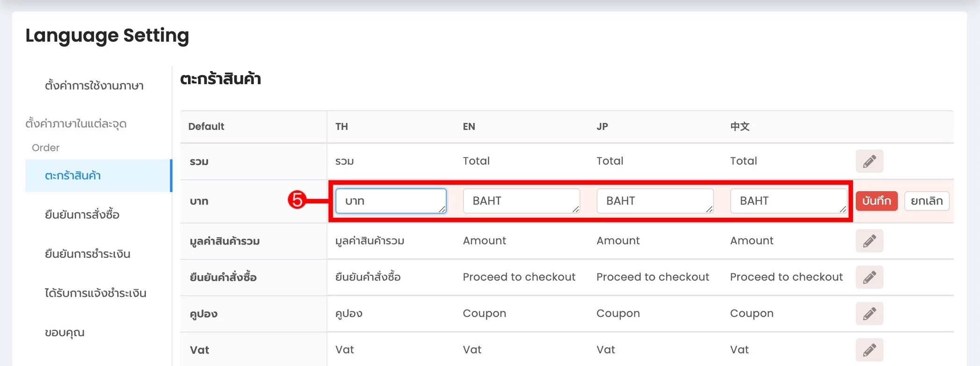Click pencil icon for ยืนยันคำสั่งซื้อ row

[x=869, y=277]
